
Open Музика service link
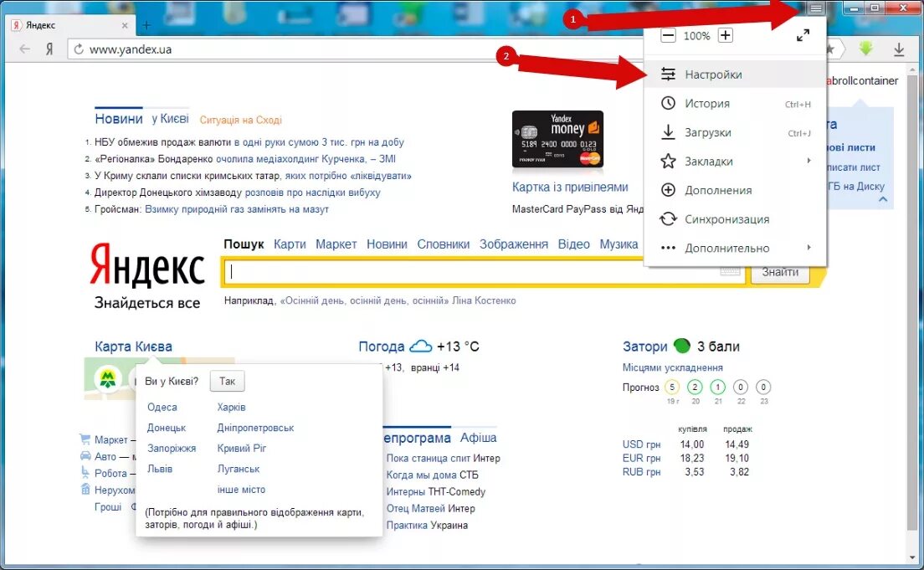[619, 244]
